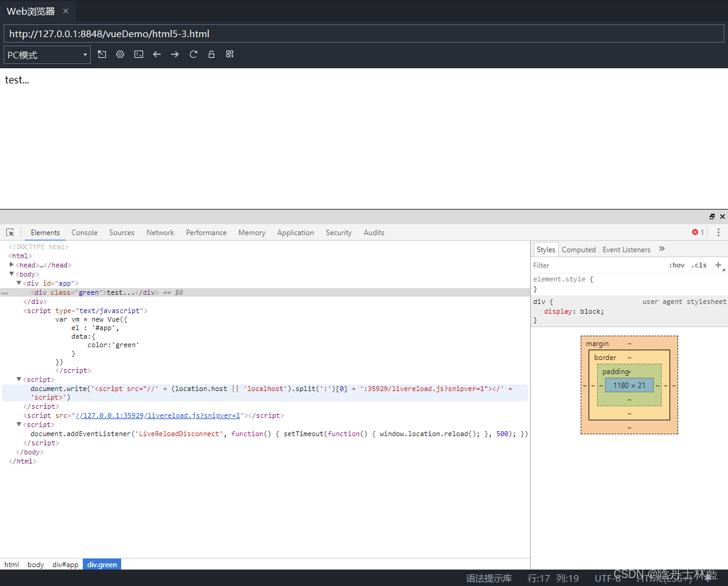The image size is (728, 586).
Task: Activate the element inspector picker icon
Action: [x=10, y=232]
